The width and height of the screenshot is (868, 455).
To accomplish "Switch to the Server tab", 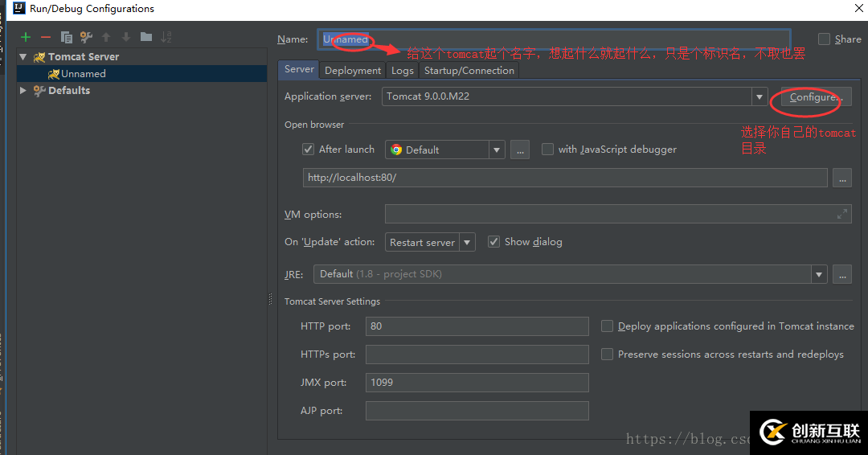I will coord(299,69).
